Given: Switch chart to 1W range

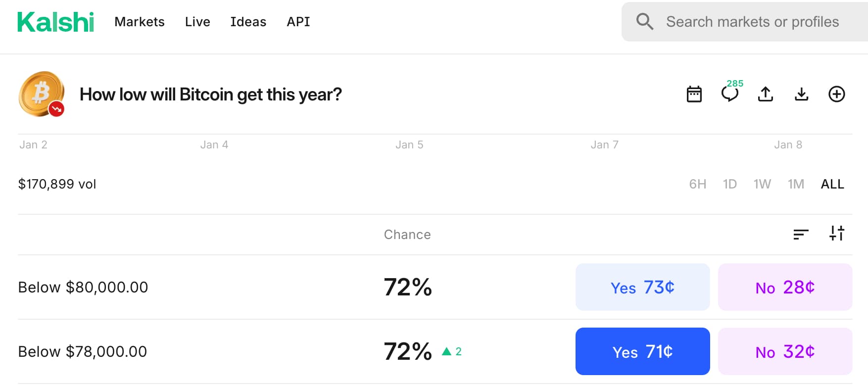Looking at the screenshot, I should pos(762,184).
